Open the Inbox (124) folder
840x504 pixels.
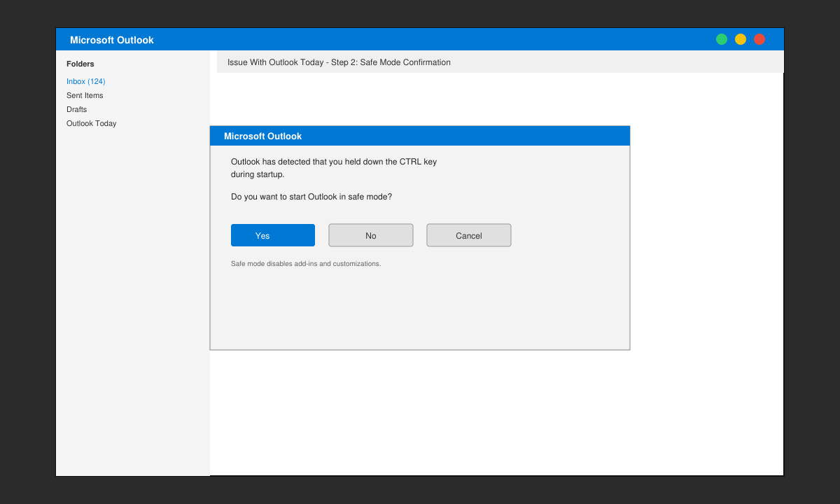click(x=86, y=81)
